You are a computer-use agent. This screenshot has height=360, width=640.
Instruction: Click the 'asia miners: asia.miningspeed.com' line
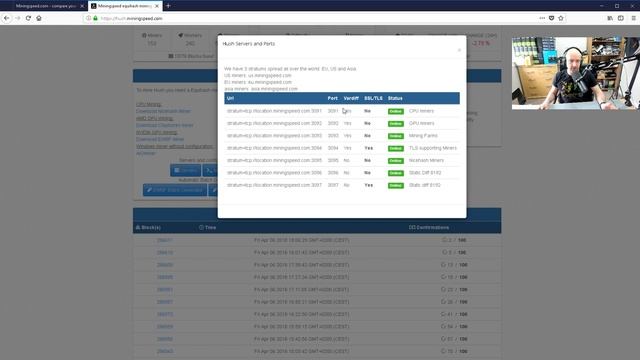click(261, 89)
